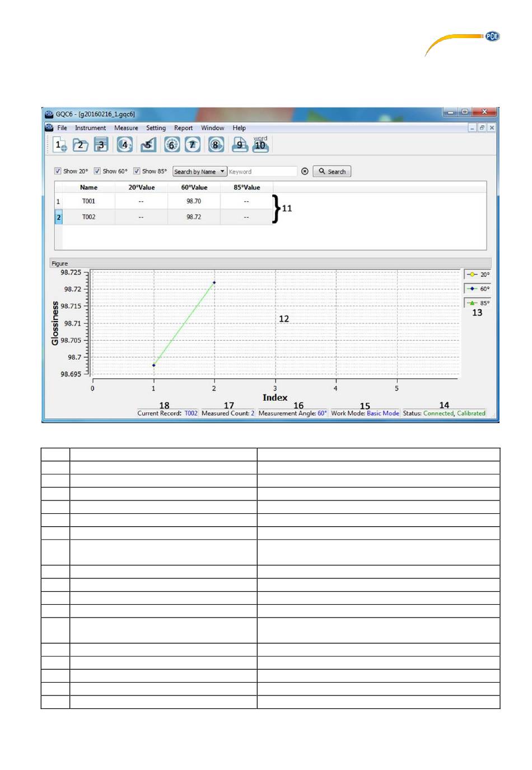Restore the inner document window
Viewport: 532px width, 770px height.
point(482,128)
